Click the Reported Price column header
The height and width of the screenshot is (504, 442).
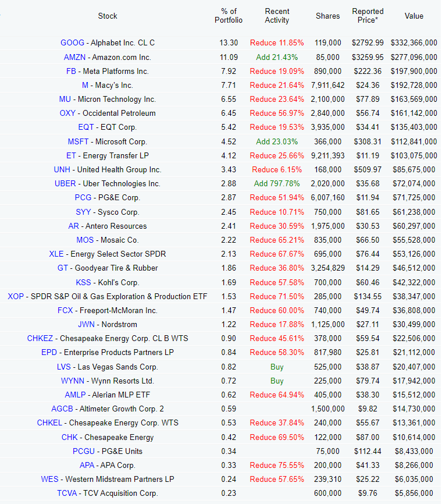tap(368, 16)
